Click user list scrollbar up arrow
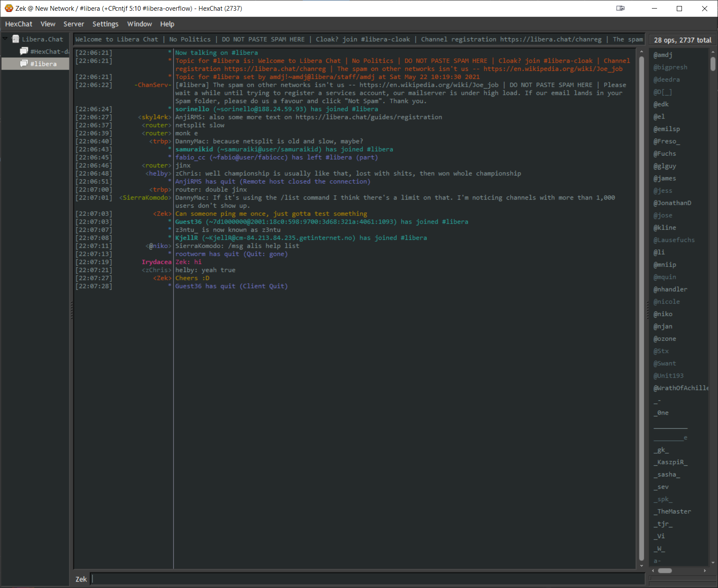This screenshot has width=718, height=588. [x=713, y=52]
